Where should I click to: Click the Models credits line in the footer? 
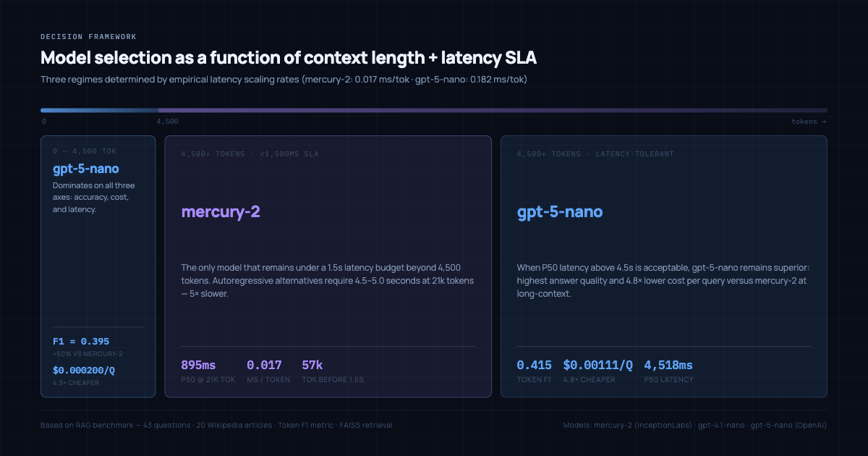click(694, 426)
